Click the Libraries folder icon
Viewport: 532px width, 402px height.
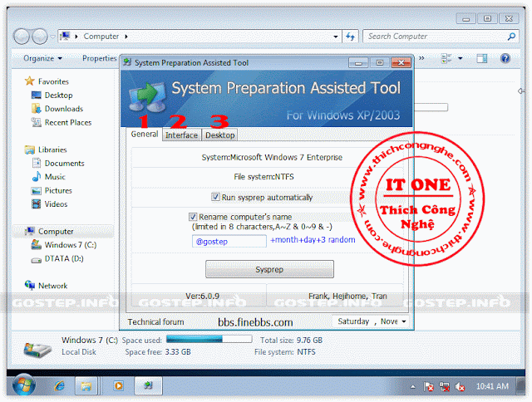pyautogui.click(x=30, y=150)
